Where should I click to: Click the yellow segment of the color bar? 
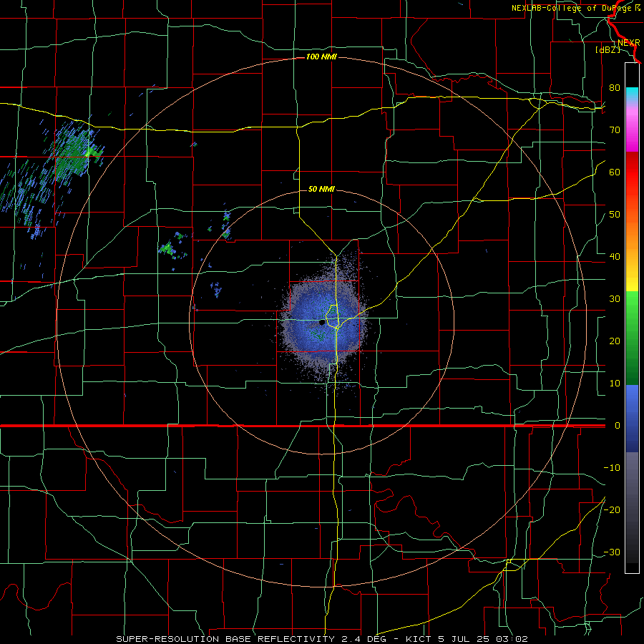coord(632,275)
